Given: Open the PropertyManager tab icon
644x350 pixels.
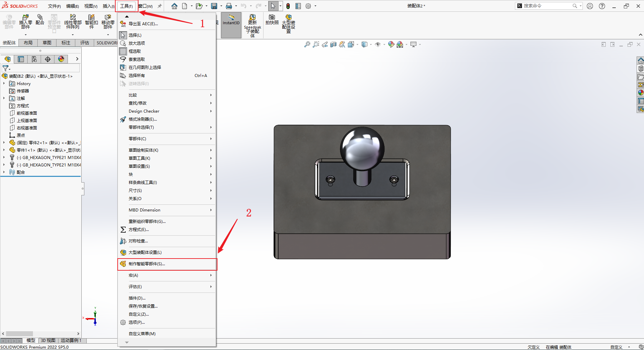Looking at the screenshot, I should [x=21, y=59].
